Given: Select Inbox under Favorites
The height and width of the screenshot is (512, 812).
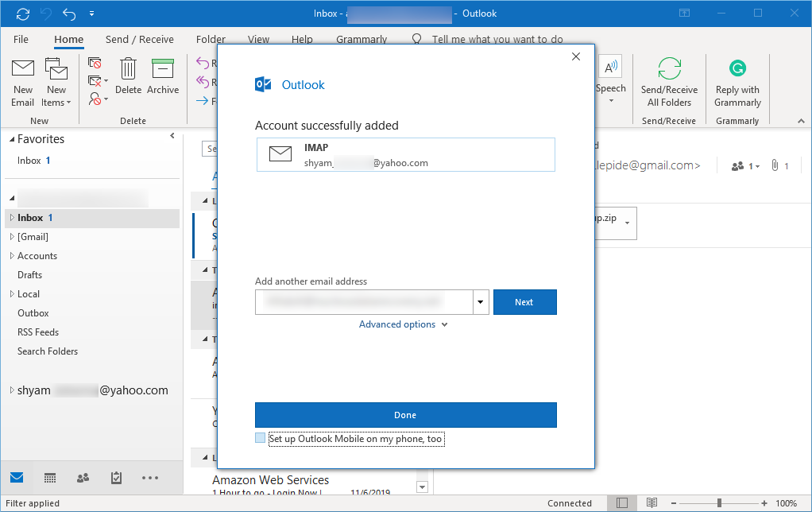Looking at the screenshot, I should 33,161.
